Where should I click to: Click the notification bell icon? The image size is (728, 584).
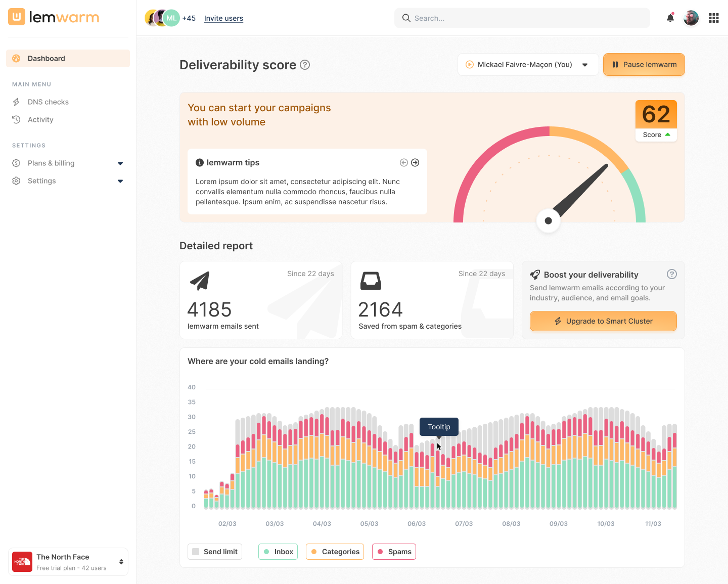click(670, 18)
